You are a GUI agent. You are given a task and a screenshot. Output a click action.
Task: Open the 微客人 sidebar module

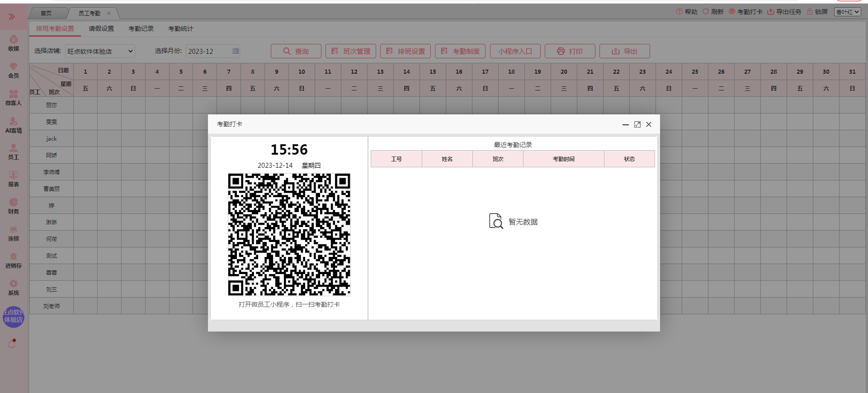coord(14,98)
